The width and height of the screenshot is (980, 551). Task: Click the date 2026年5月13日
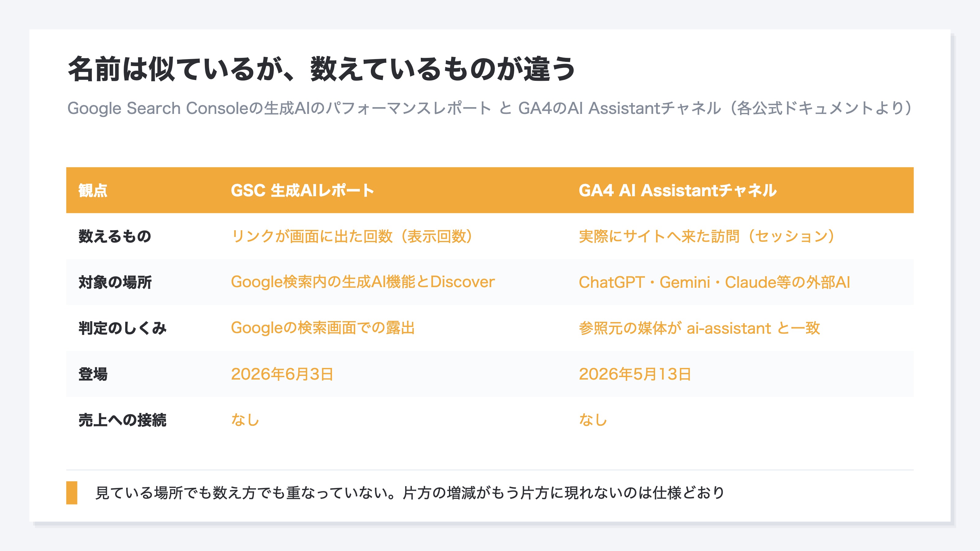point(635,374)
